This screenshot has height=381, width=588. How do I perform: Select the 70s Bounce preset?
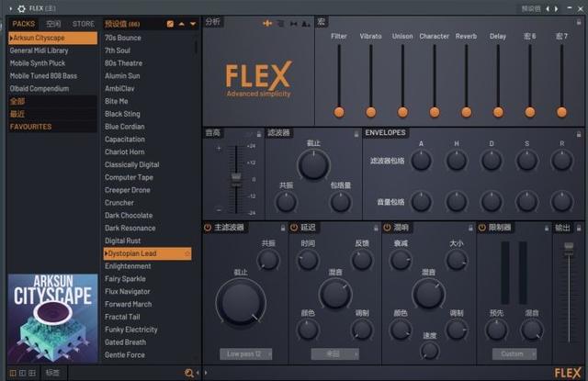tap(148, 38)
